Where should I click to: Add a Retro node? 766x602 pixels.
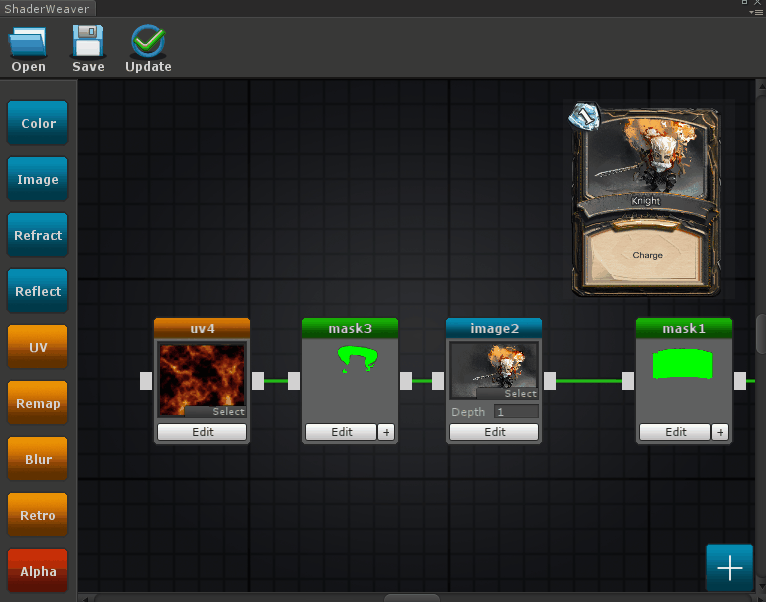click(x=38, y=515)
